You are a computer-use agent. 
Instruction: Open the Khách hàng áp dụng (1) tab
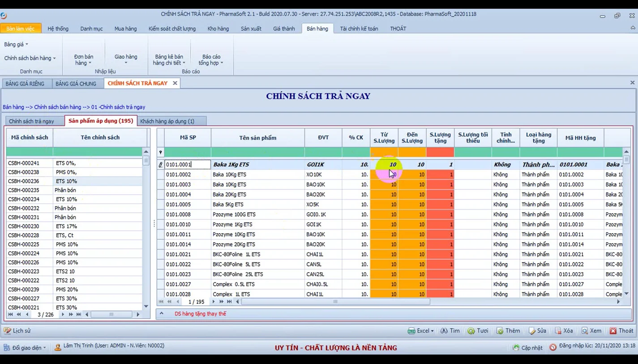tap(167, 121)
